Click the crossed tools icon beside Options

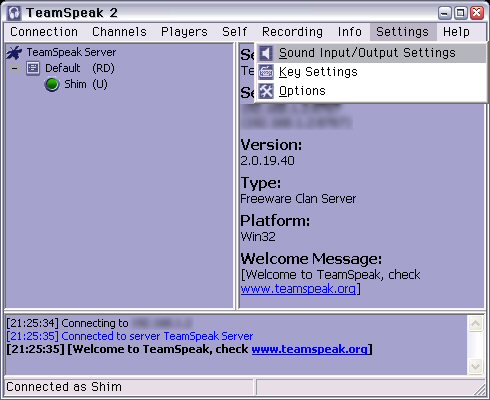266,91
